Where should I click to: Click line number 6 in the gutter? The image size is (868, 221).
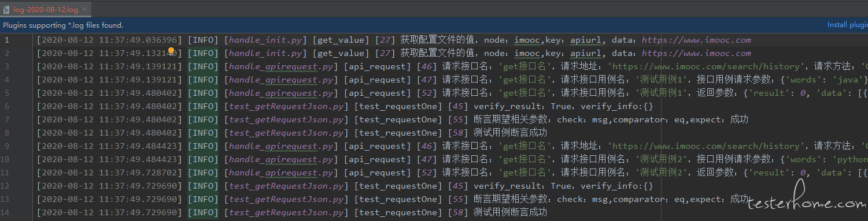coord(6,106)
